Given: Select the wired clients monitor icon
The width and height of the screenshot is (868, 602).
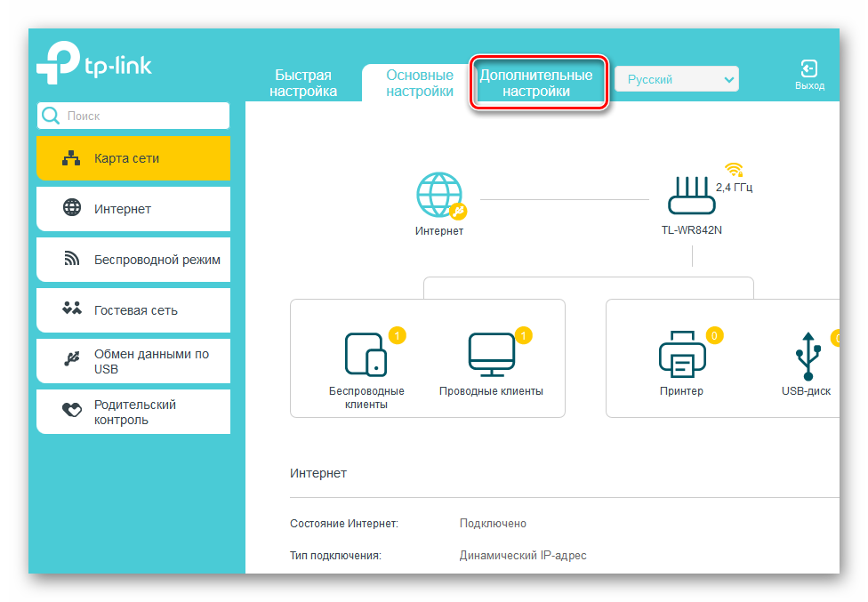Looking at the screenshot, I should tap(491, 354).
